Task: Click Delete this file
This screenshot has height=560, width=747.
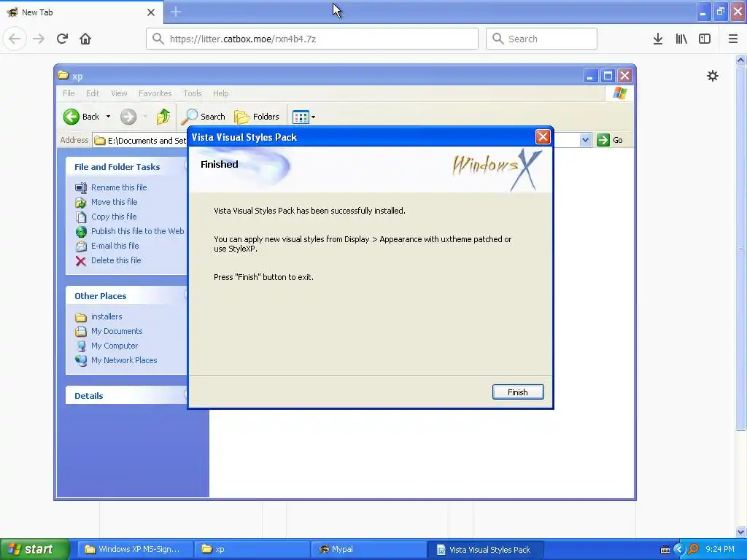Action: tap(116, 260)
